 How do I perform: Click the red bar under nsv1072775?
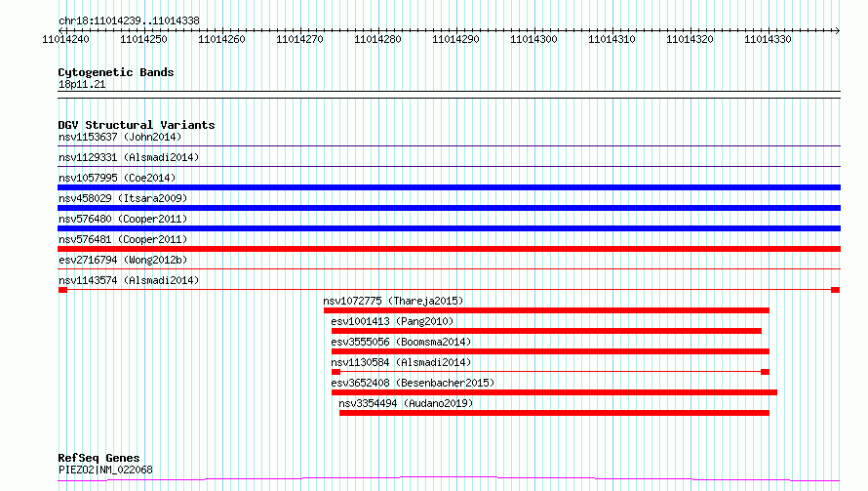coord(546,310)
